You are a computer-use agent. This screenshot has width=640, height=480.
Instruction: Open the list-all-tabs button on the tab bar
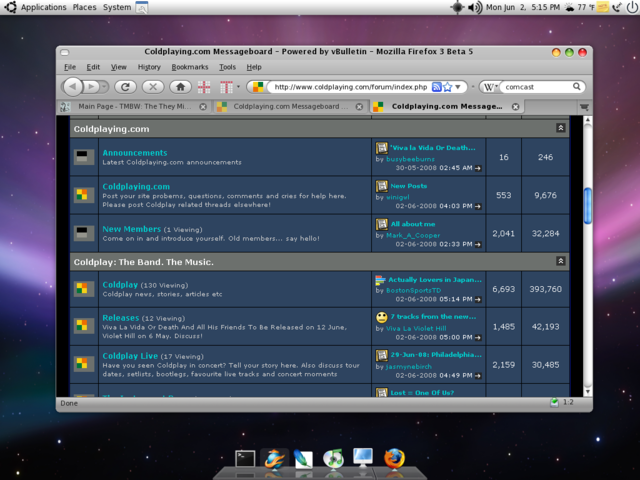click(584, 107)
